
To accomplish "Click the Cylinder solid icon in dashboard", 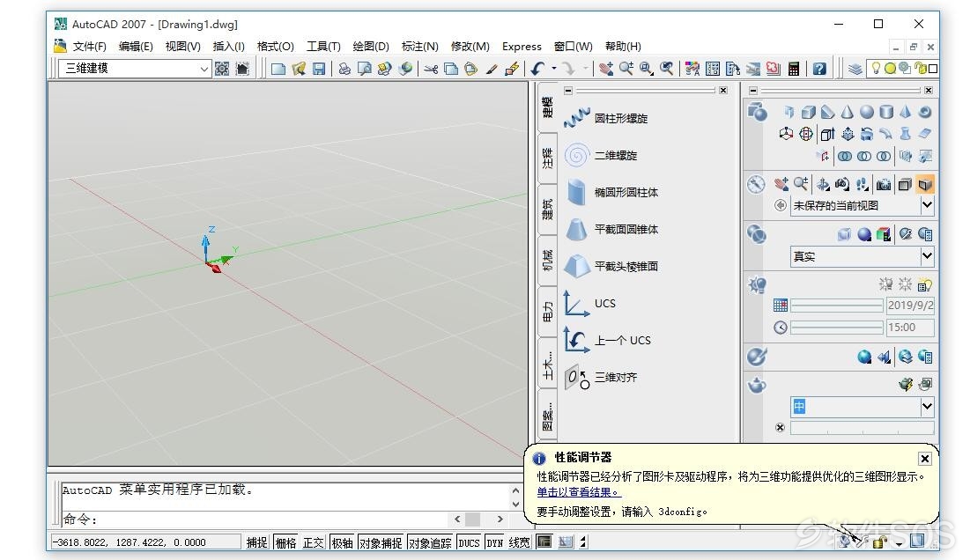I will pos(886,112).
